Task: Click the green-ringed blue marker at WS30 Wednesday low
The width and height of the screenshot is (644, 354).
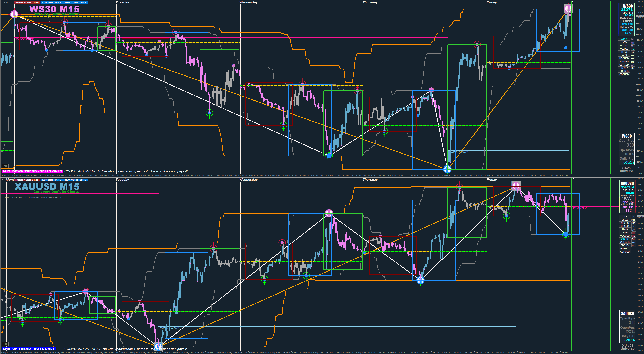Action: pos(329,156)
